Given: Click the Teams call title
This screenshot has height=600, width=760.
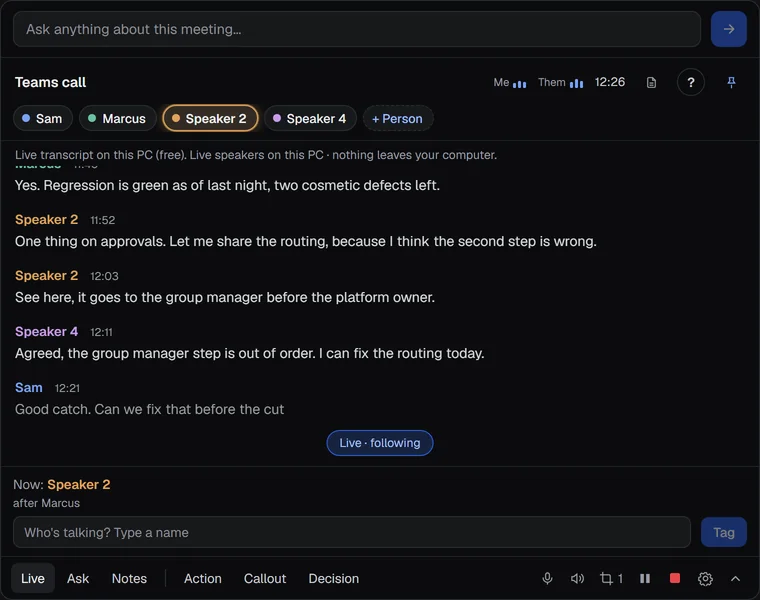Looking at the screenshot, I should (50, 82).
